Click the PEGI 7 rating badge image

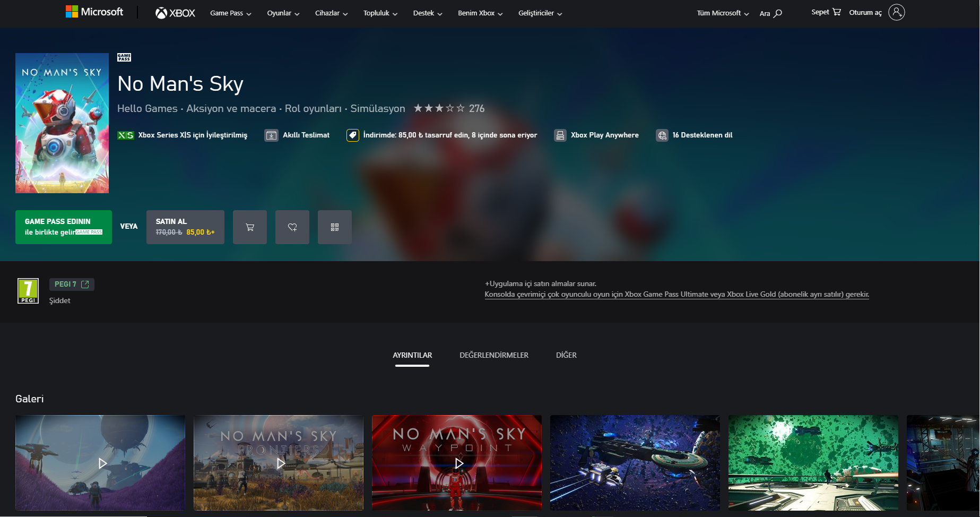[x=28, y=291]
